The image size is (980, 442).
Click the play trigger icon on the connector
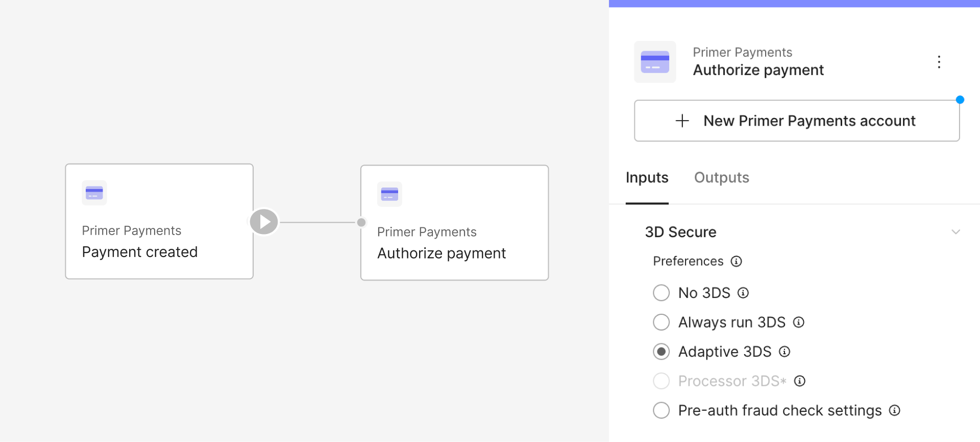coord(264,222)
